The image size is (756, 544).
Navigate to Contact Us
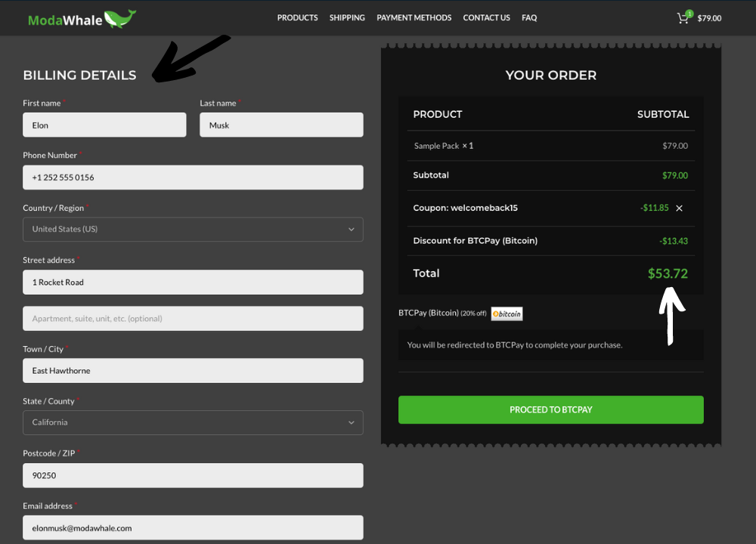[486, 18]
